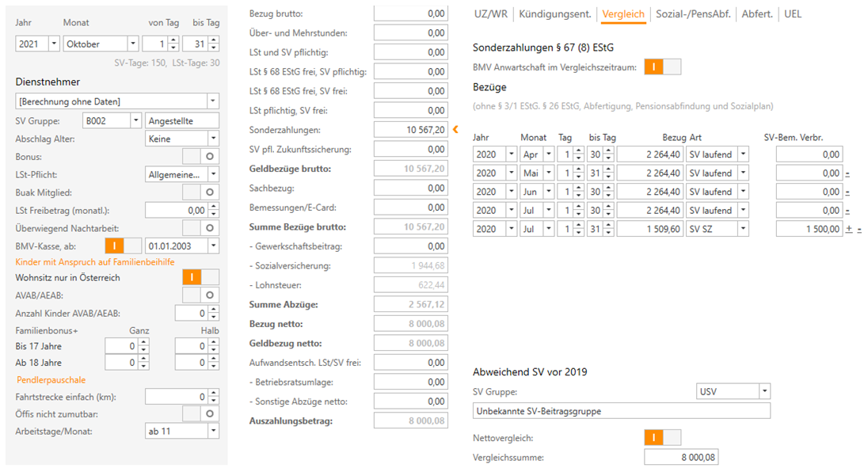
Task: Click the Auszahlungsbetrag value 8 000,08
Action: click(x=411, y=421)
